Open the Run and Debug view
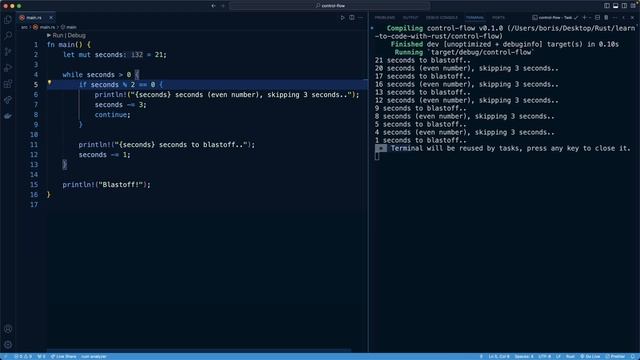The image size is (640, 360). pyautogui.click(x=8, y=68)
